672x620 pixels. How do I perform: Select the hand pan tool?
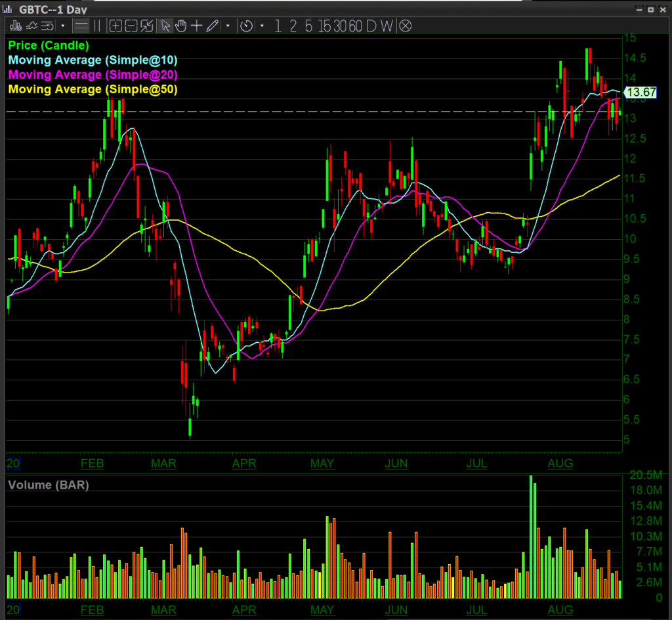[x=180, y=26]
